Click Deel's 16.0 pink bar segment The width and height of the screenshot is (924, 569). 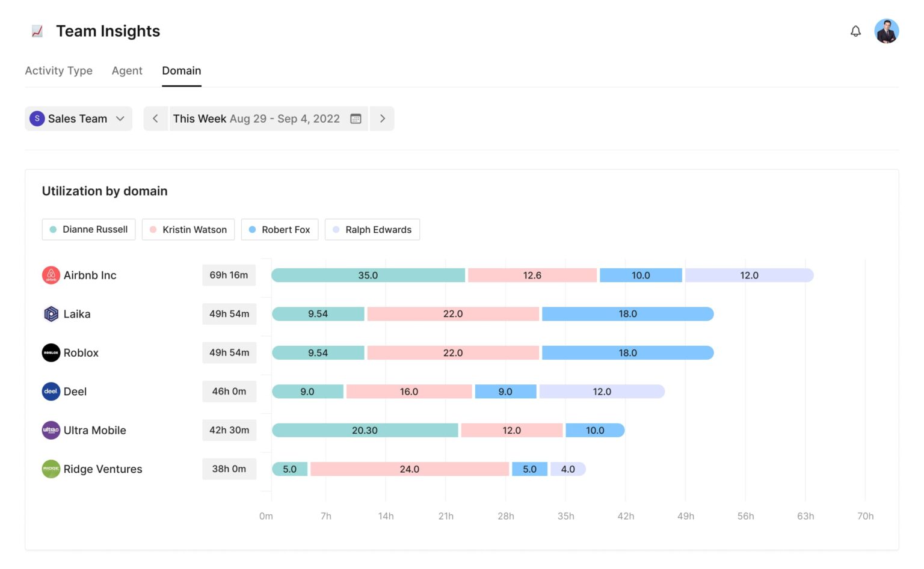tap(409, 392)
